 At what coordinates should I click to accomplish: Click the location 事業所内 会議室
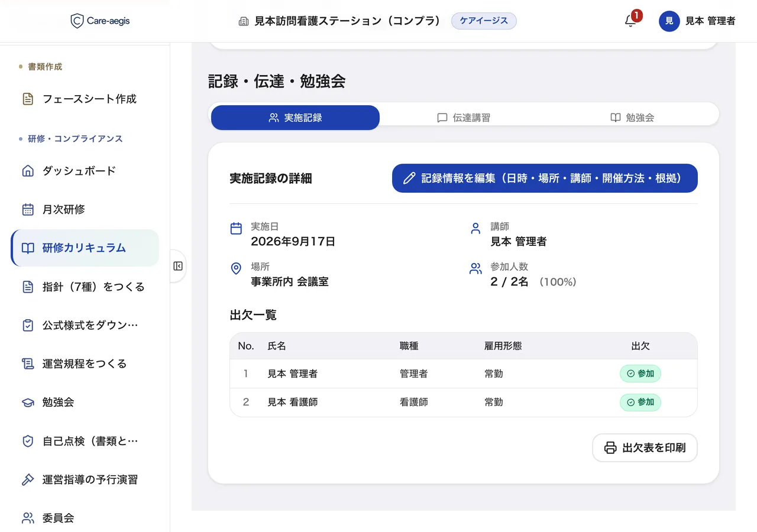[x=289, y=281]
